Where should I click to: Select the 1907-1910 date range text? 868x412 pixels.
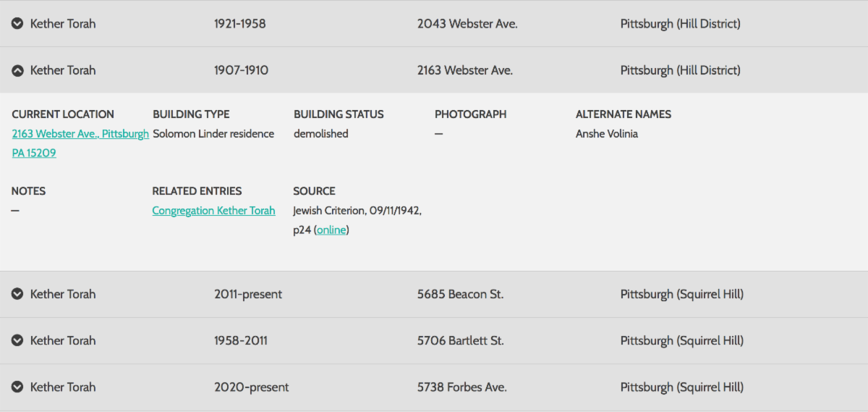coord(241,70)
